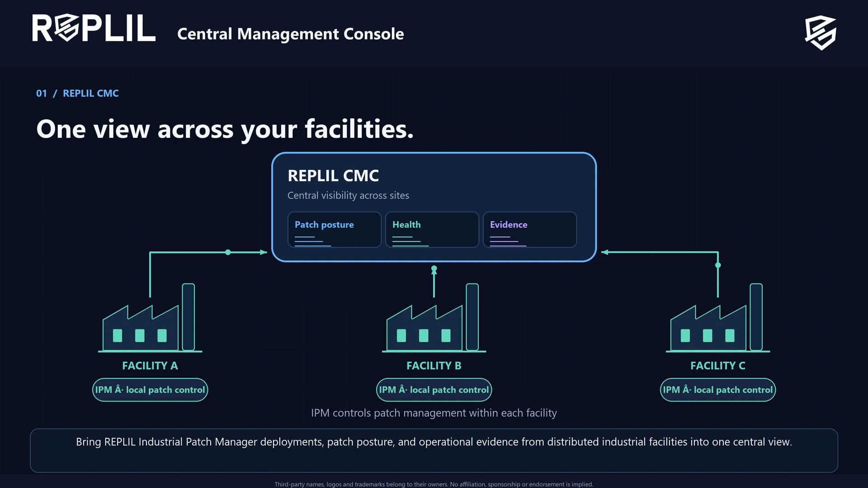
Task: Select the Facility B factory icon
Action: [x=434, y=318]
